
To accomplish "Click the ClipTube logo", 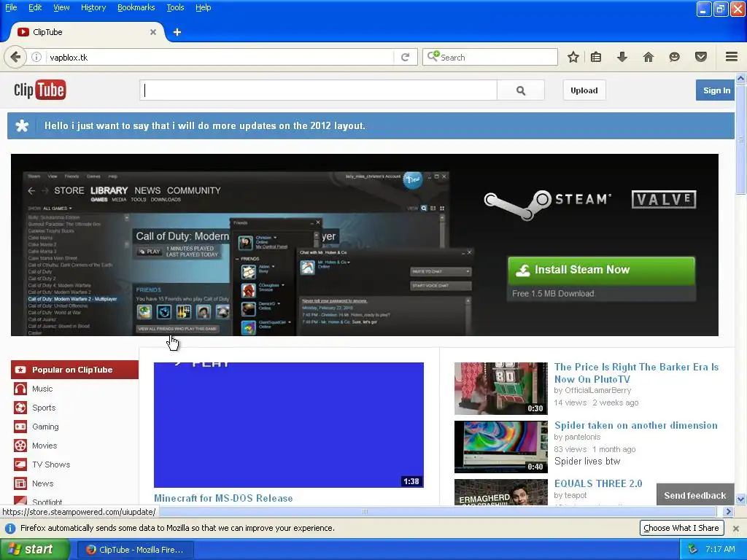I will (40, 90).
